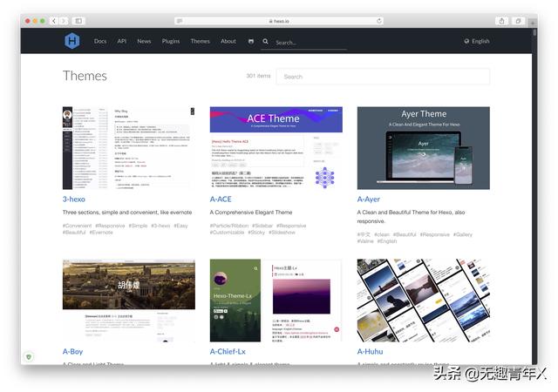Click the #Gallery tag under A-Ayer
The image size is (558, 392).
[x=463, y=234]
